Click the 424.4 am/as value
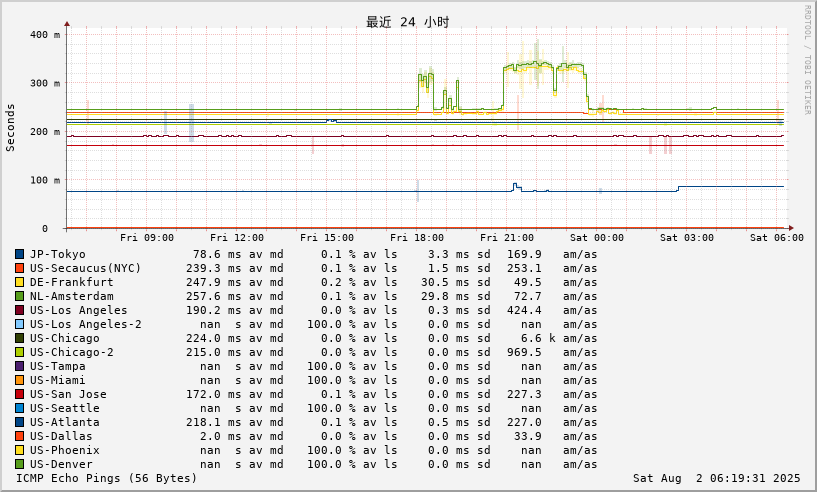The height and width of the screenshot is (492, 817). pyautogui.click(x=524, y=311)
